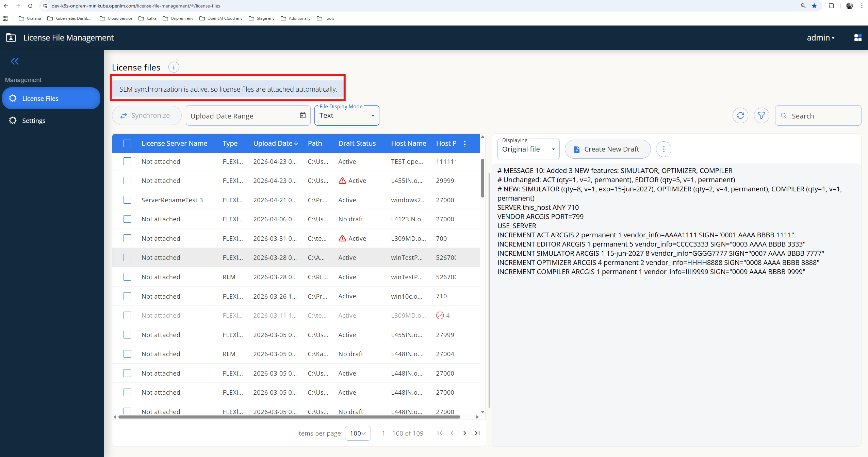Viewport: 868px width, 457px height.
Task: Open Tools bookmark folder
Action: 325,18
